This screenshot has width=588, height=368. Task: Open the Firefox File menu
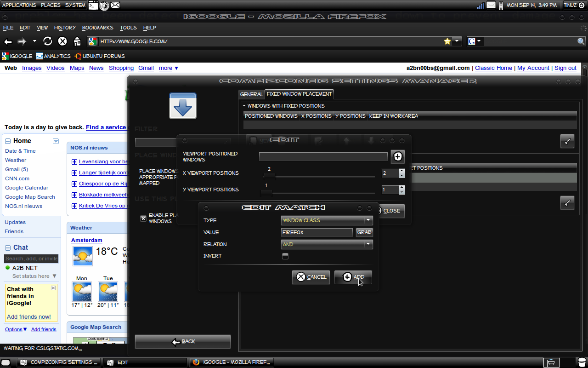click(x=8, y=28)
